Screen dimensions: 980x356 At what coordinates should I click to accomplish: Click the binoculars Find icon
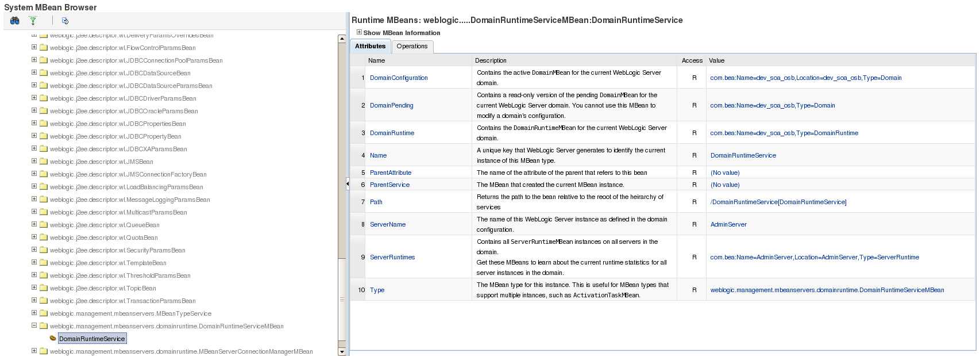(15, 21)
